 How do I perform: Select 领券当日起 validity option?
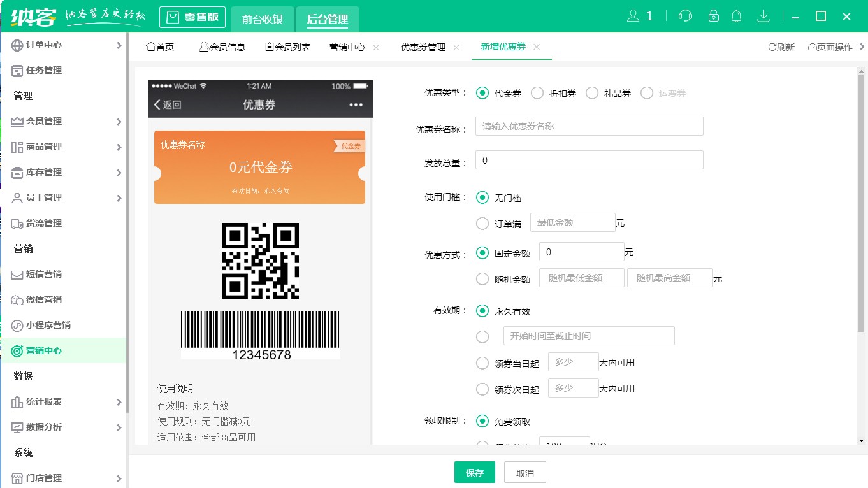tap(482, 362)
